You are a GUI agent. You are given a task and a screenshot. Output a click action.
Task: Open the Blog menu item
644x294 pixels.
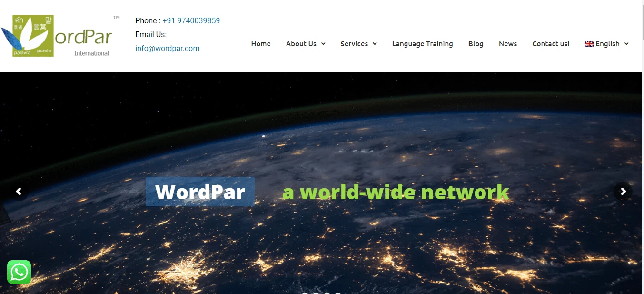point(476,44)
